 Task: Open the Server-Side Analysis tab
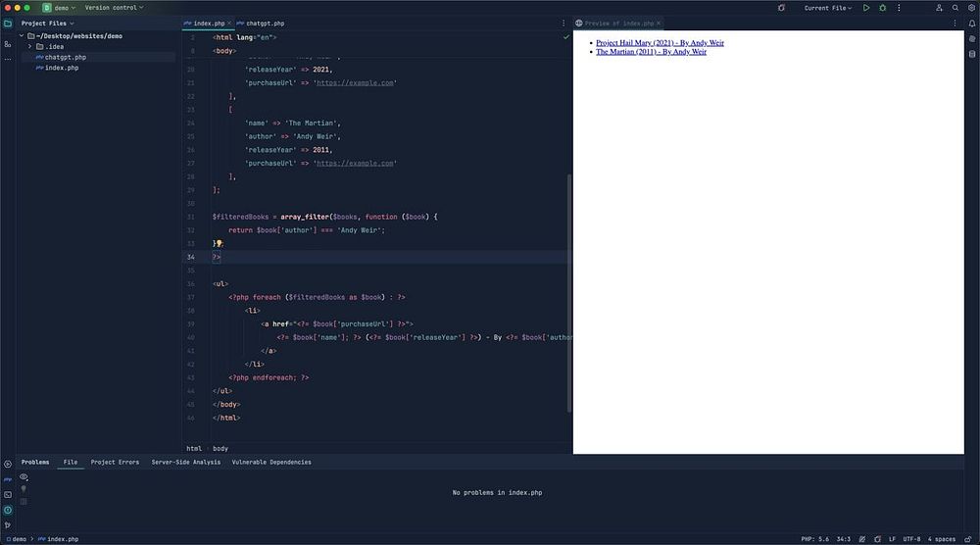186,462
